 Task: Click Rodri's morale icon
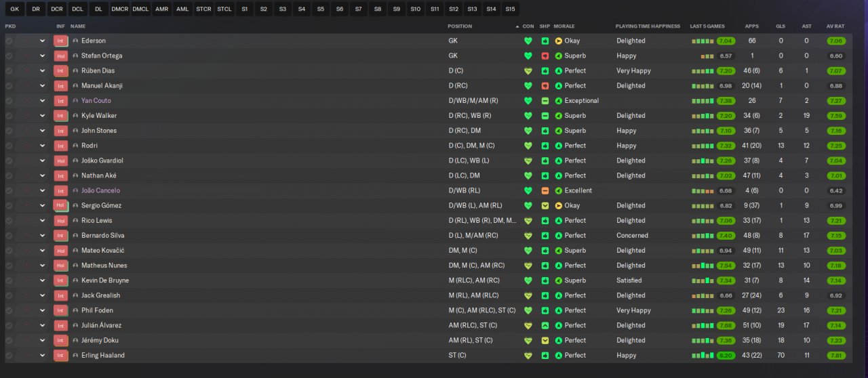[x=559, y=146]
